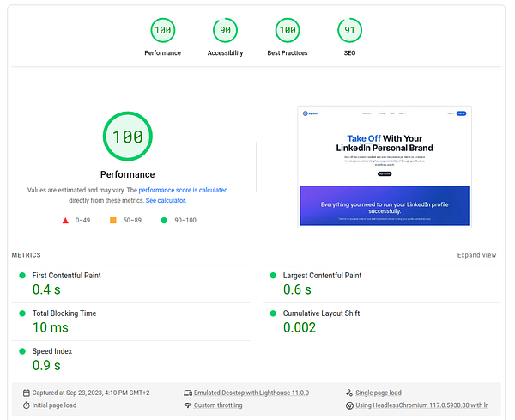
Task: Click the 'Custom throttling' setting text
Action: pos(218,405)
